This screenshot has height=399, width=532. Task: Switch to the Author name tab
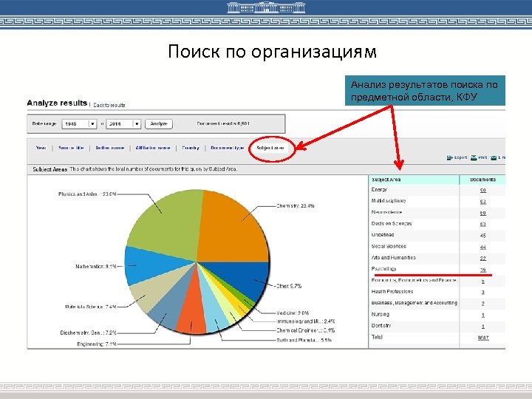point(110,148)
